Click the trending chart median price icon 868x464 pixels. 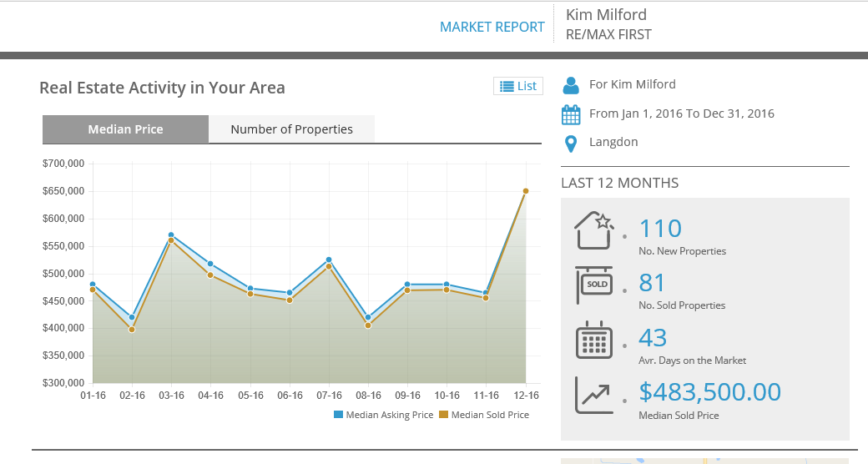pos(593,395)
